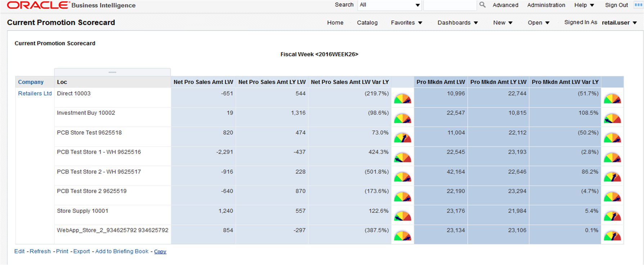Image resolution: width=644 pixels, height=265 pixels.
Task: Select 'Investment Buy 10002' location cell
Action: tap(112, 117)
